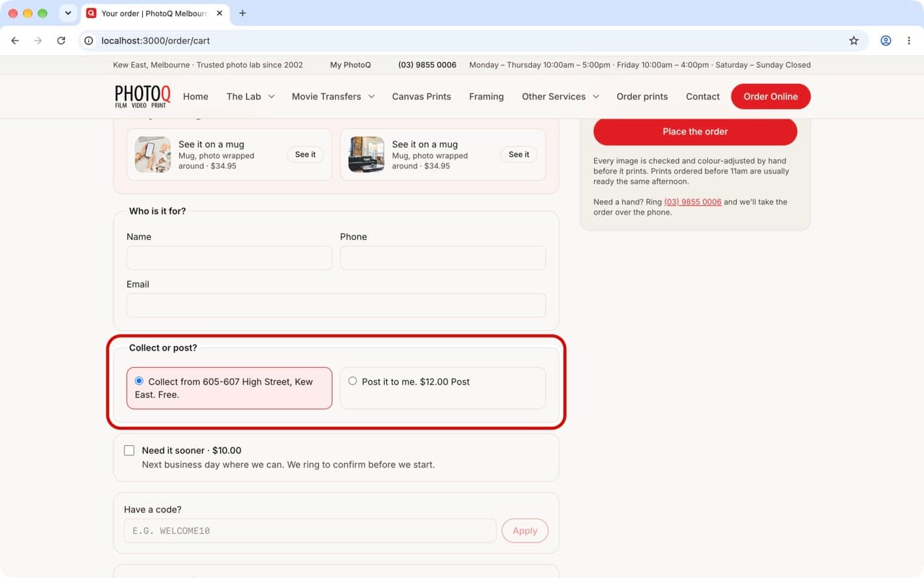
Task: Focus the Phone input field
Action: [x=443, y=258]
